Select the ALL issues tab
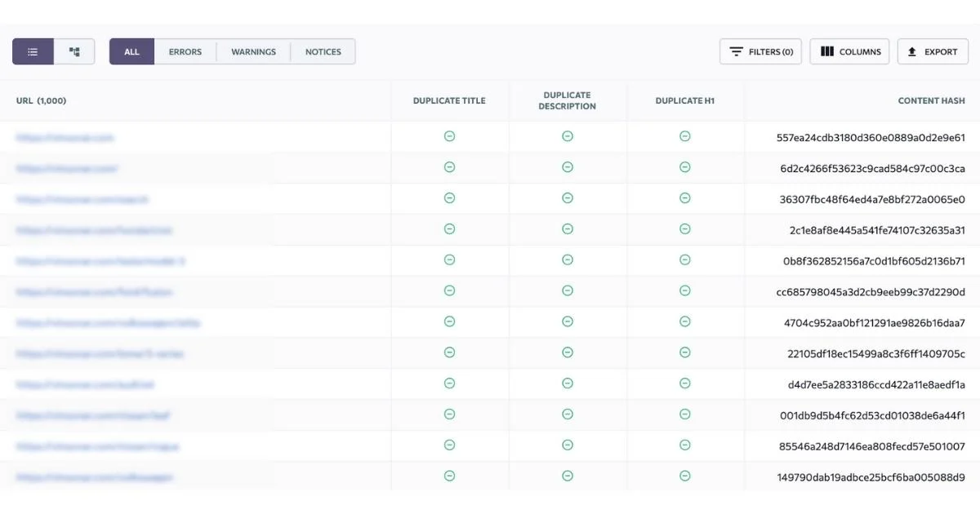 (x=131, y=51)
